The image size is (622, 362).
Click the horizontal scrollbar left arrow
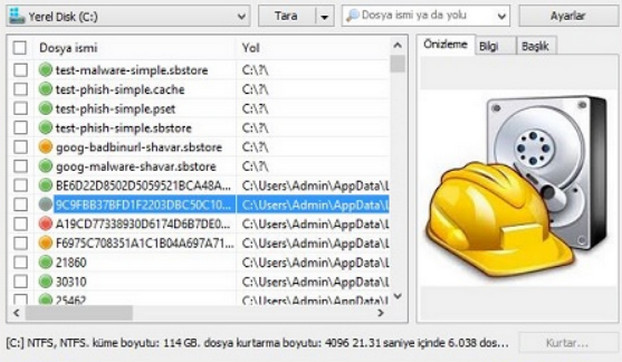(16, 313)
